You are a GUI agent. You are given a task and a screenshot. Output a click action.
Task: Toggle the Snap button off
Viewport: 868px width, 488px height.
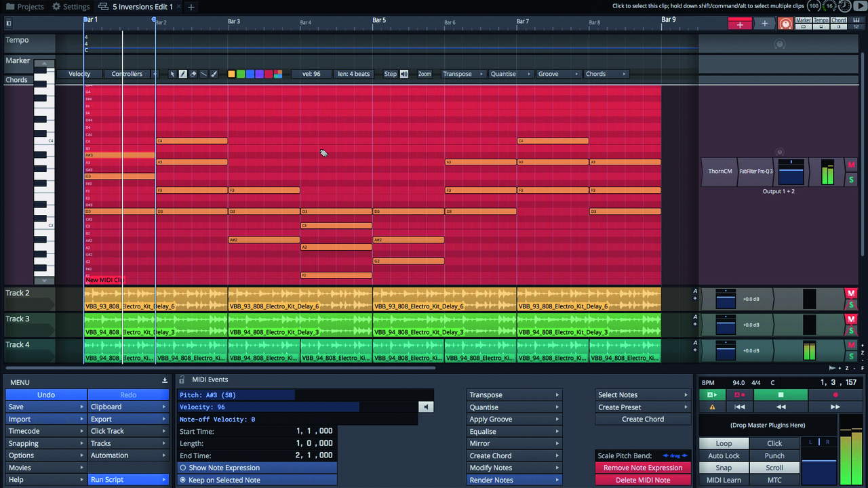coord(724,468)
